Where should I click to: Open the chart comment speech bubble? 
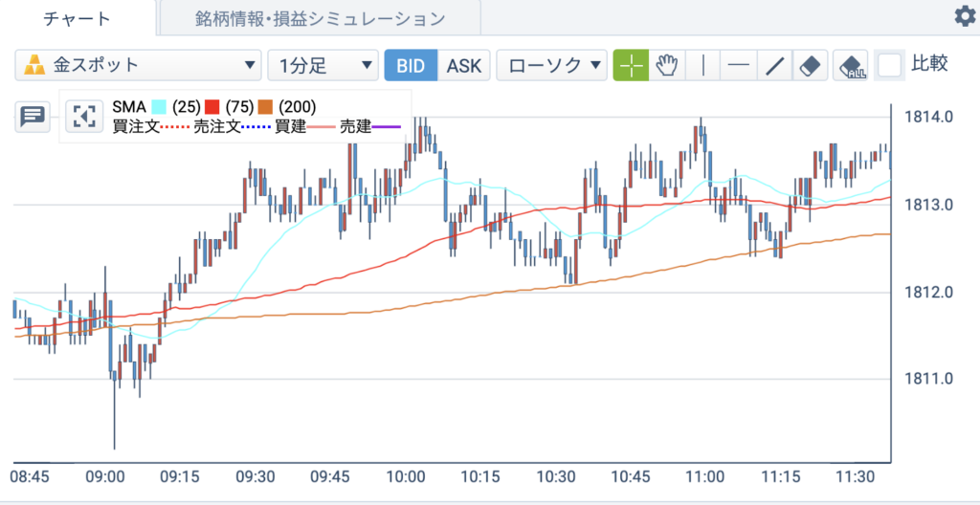coord(33,117)
